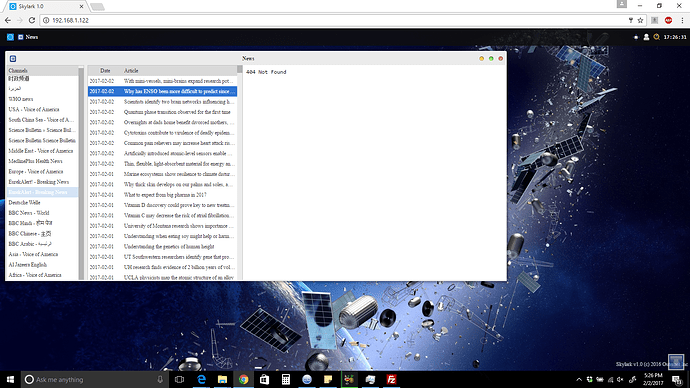Click the saved password key icon
Viewport: 690px width, 388px height.
631,20
